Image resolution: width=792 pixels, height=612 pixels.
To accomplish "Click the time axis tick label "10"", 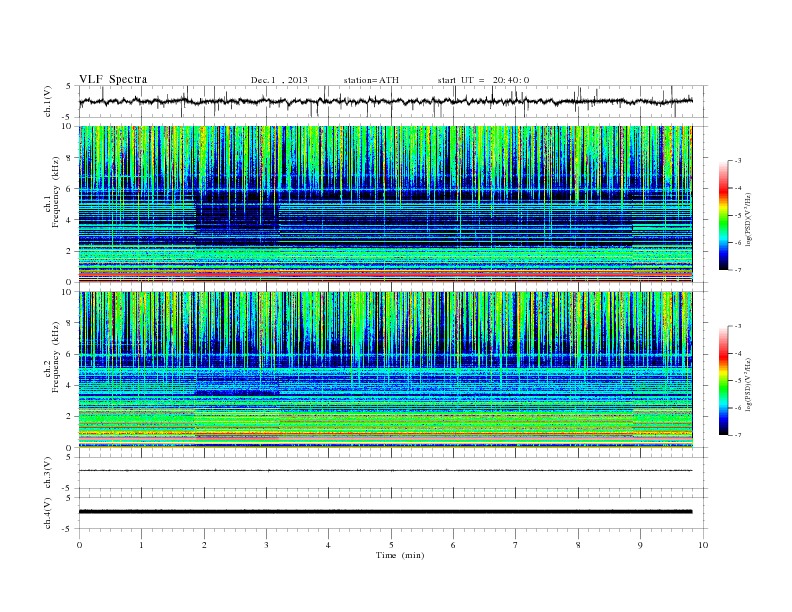I will coord(703,545).
